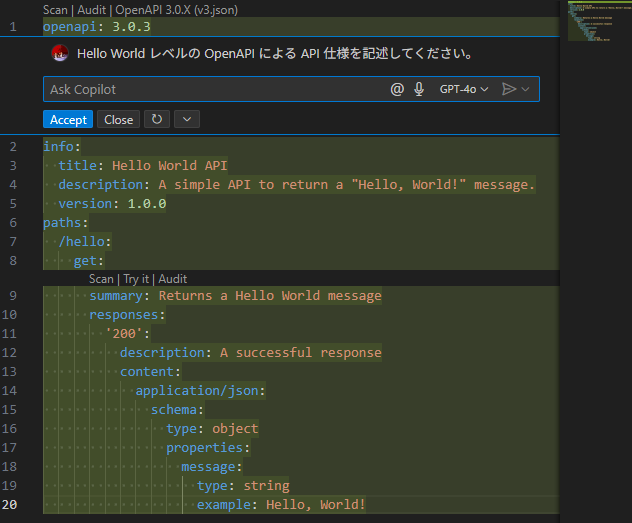Viewport: 632px width, 523px height.
Task: Click 'type: string' line
Action: 243,486
